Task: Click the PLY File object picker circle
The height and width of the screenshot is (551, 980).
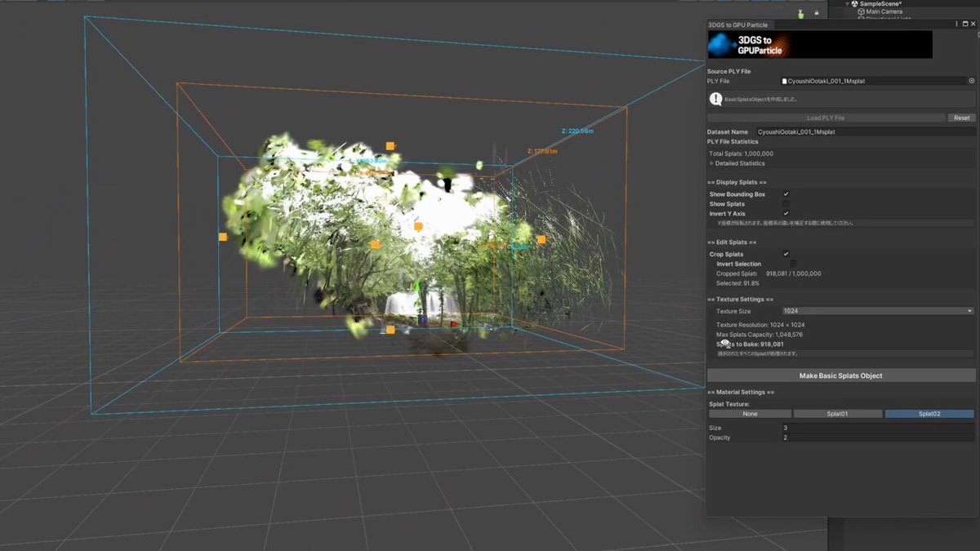Action: click(971, 81)
